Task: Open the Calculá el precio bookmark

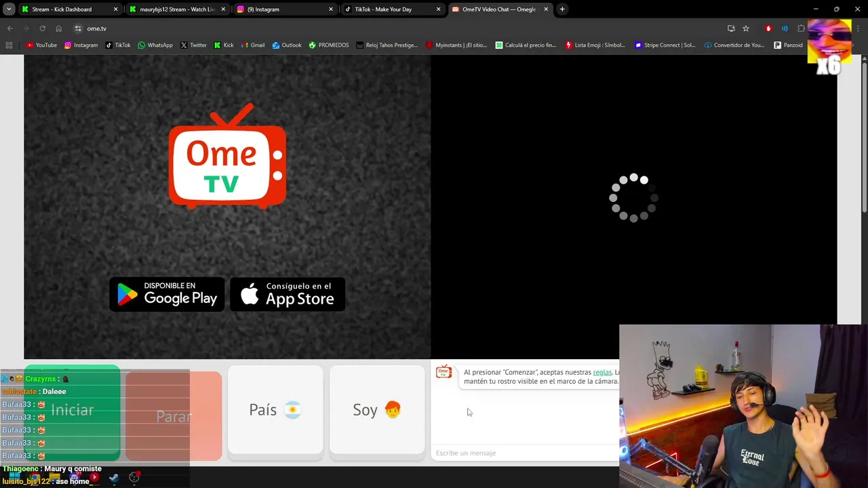Action: pyautogui.click(x=526, y=45)
